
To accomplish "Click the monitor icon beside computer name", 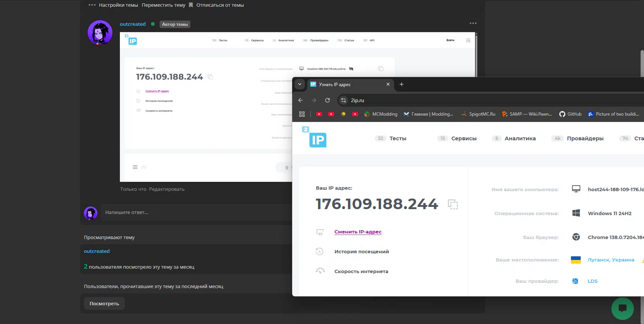I will point(576,189).
